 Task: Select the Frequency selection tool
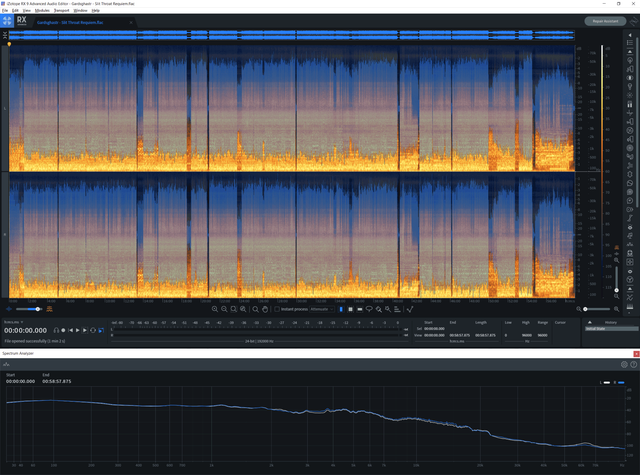pyautogui.click(x=360, y=309)
